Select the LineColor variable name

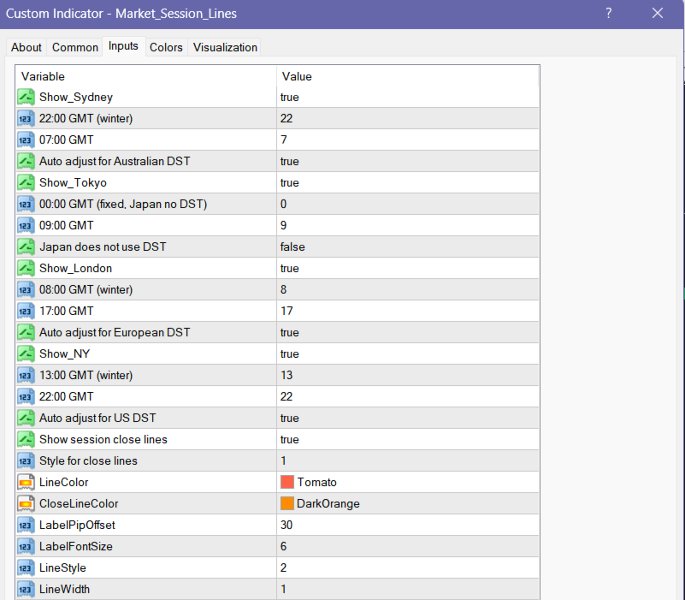64,482
